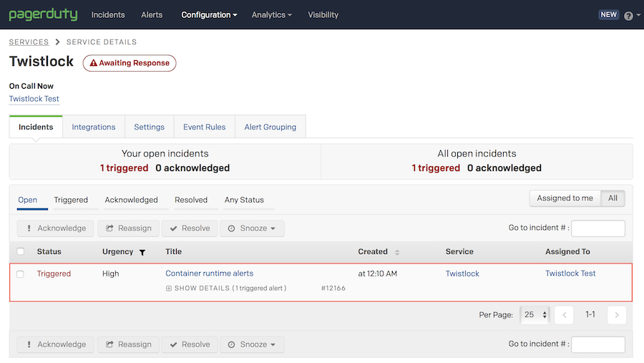The image size is (644, 363).
Task: Click the PagerDuty logo
Action: [x=43, y=14]
